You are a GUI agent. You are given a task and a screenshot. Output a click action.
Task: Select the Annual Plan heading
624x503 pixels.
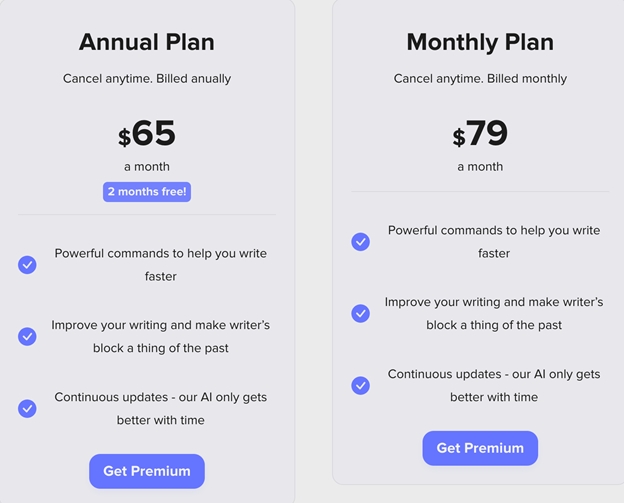point(147,42)
